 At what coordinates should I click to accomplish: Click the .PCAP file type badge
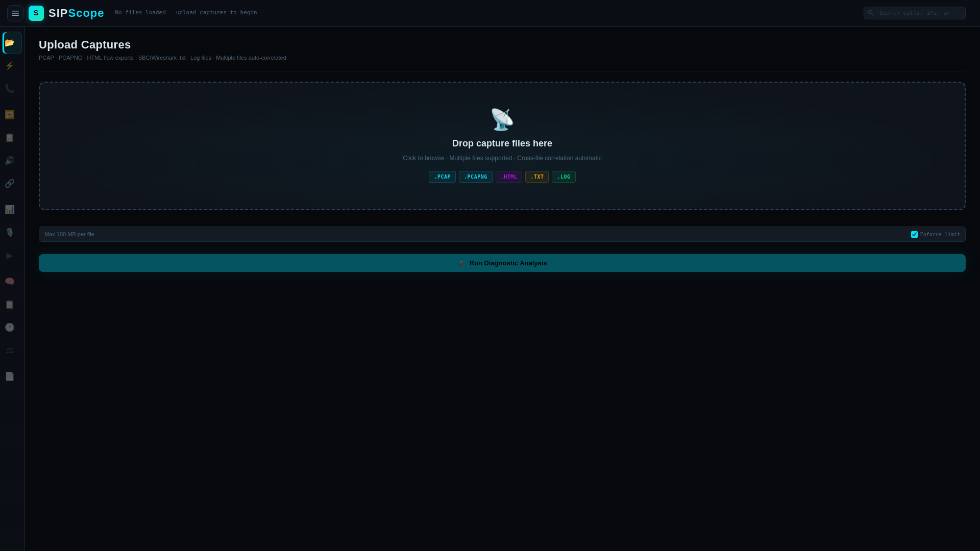coord(442,177)
